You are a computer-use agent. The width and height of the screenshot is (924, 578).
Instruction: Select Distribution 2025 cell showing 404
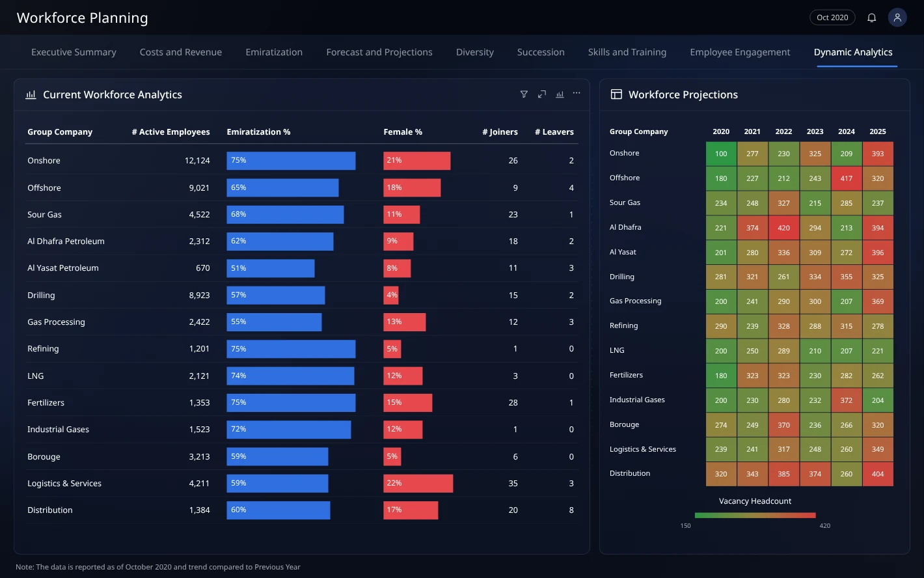click(878, 474)
